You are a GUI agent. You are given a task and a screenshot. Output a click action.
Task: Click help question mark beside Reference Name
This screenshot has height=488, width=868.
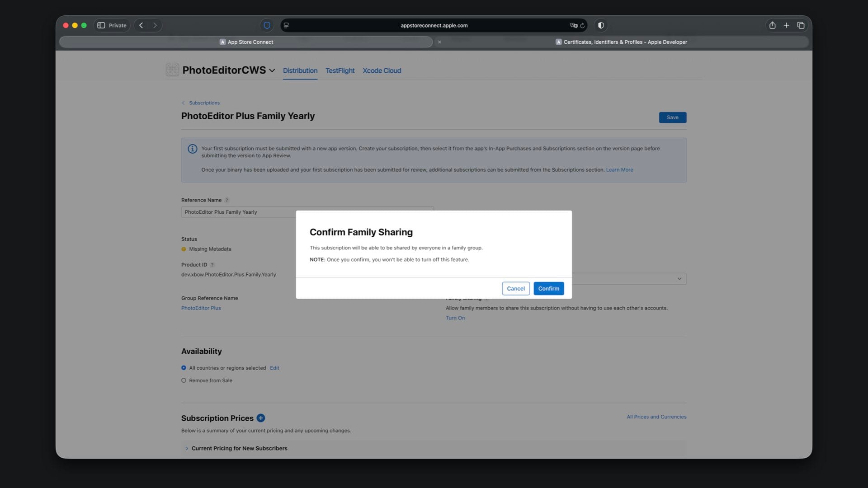(227, 200)
